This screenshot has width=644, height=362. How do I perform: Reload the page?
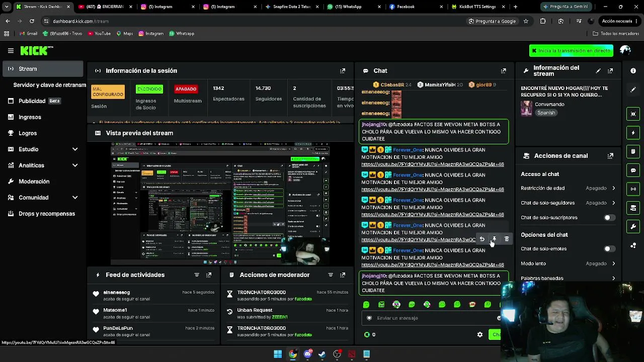[x=32, y=21]
